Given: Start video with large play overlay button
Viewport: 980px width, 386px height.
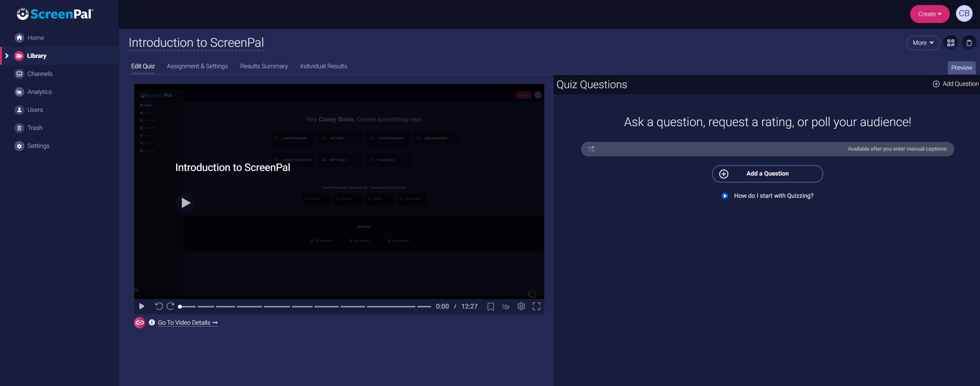Looking at the screenshot, I should pyautogui.click(x=185, y=203).
